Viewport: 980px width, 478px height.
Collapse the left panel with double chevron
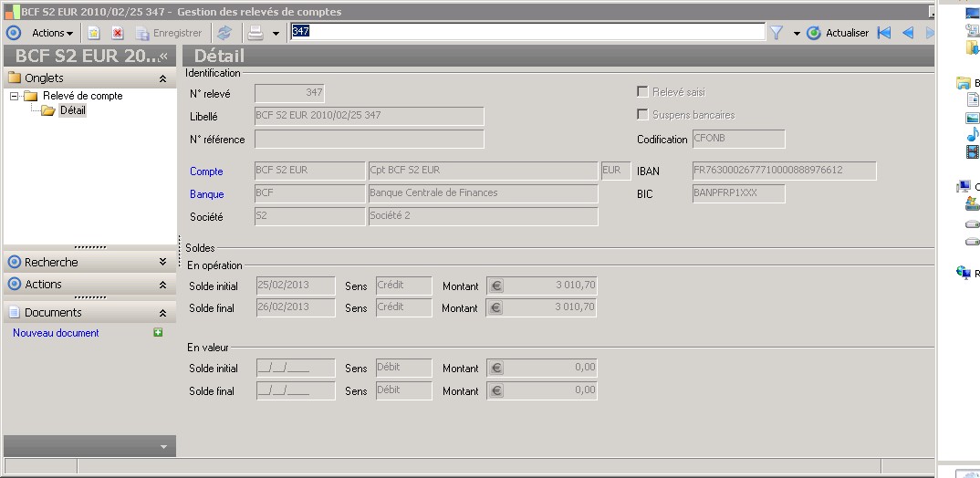(164, 57)
